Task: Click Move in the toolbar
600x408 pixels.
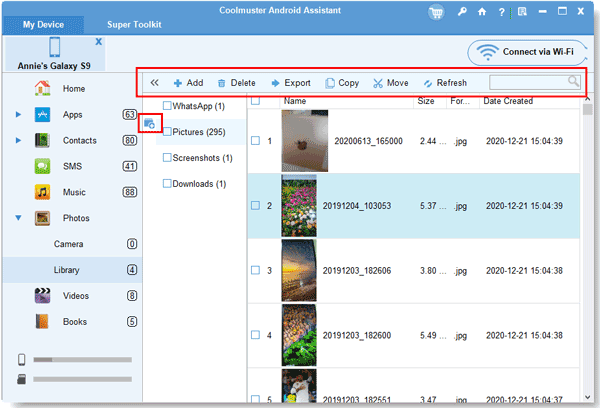Action: click(x=391, y=83)
